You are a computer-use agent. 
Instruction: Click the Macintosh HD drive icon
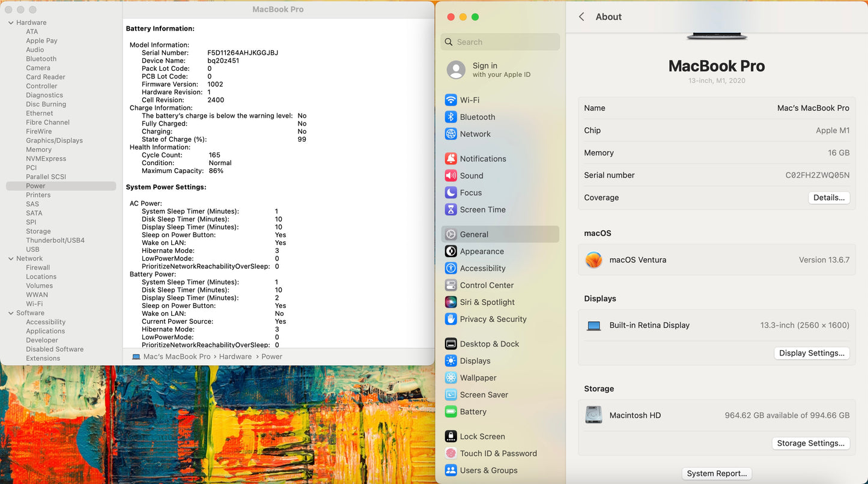(593, 415)
